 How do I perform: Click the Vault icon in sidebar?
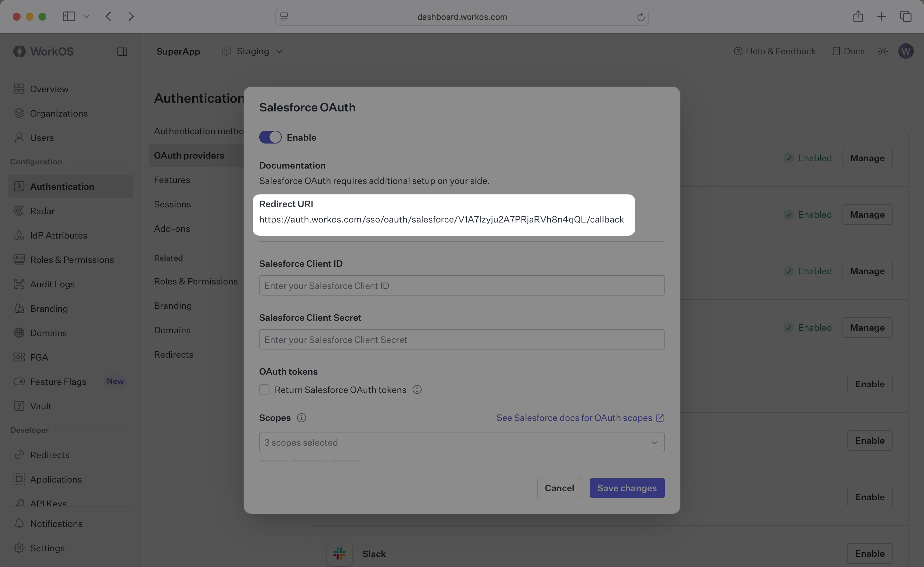[x=19, y=406]
